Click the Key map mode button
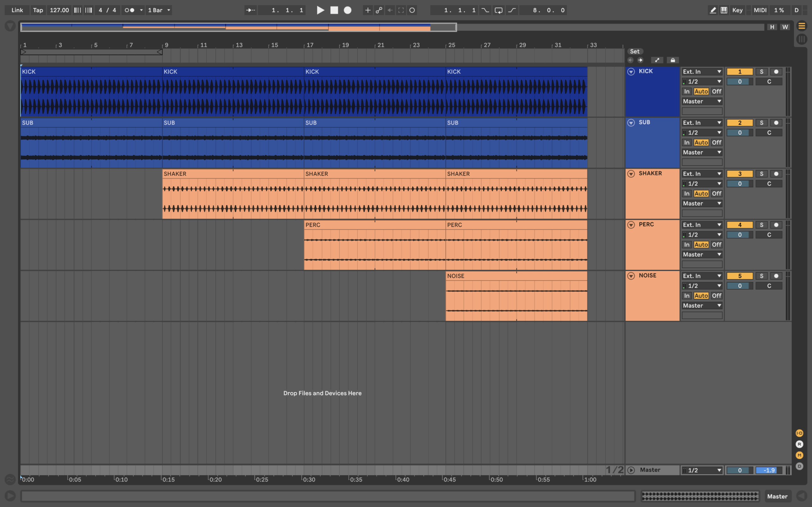This screenshot has height=507, width=812. [737, 10]
